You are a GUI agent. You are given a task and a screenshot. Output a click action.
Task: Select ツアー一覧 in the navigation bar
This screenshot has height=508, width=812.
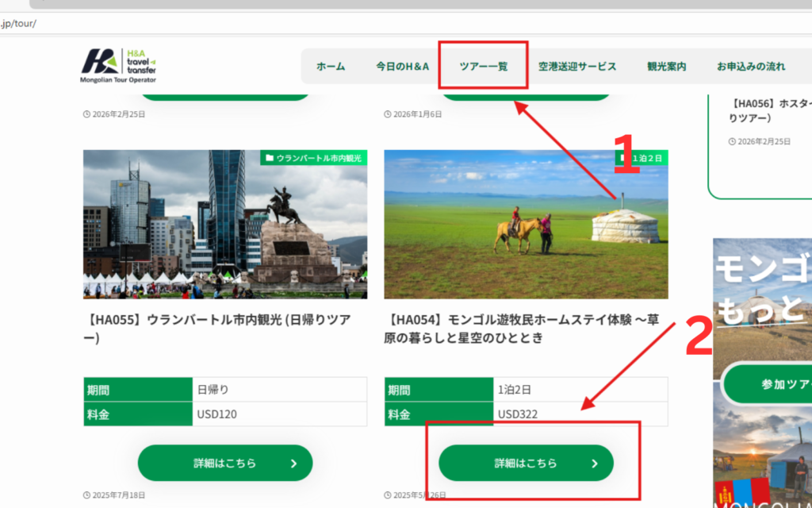(483, 67)
